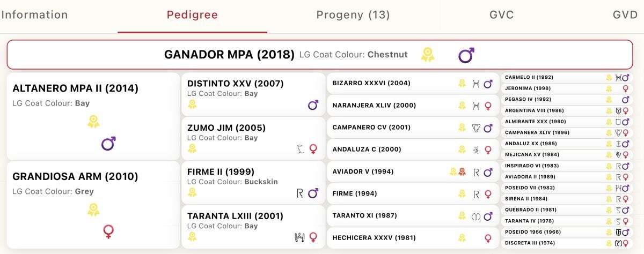This screenshot has width=644, height=254.
Task: Click the award rosette beside GANADOR MPA
Action: (428, 55)
